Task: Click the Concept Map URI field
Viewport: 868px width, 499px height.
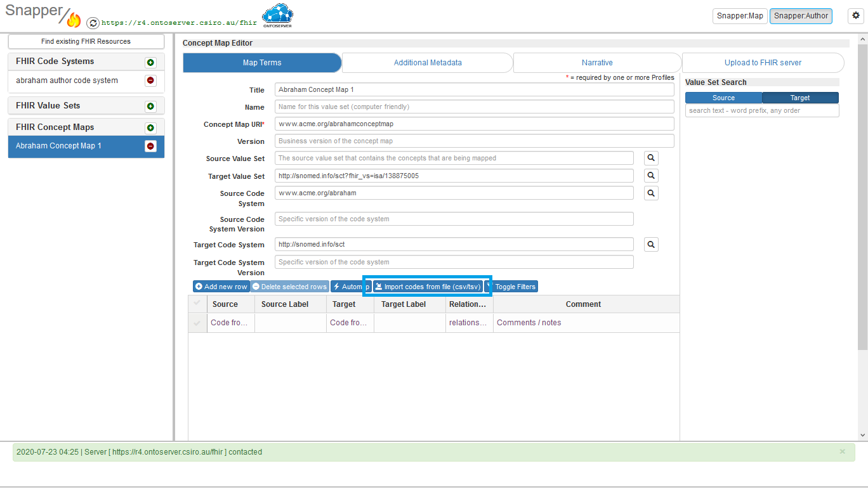Action: tap(475, 124)
